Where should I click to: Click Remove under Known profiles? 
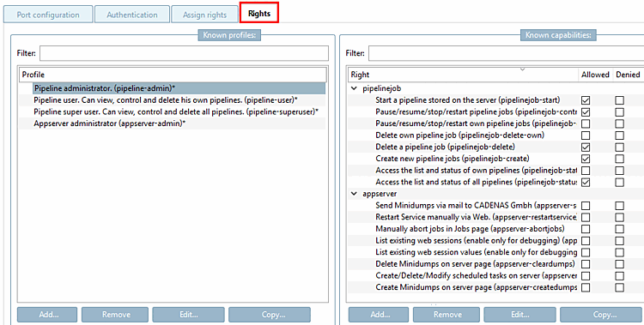coord(115,315)
